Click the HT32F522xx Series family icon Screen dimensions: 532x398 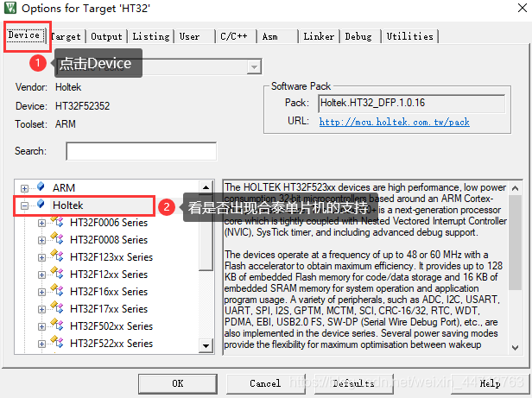click(57, 343)
